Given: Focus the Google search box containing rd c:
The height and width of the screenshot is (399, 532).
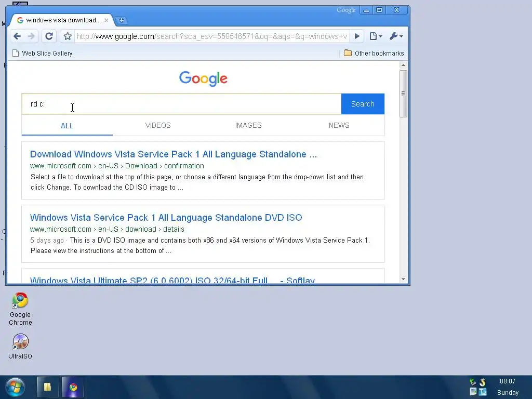Looking at the screenshot, I should tap(181, 104).
